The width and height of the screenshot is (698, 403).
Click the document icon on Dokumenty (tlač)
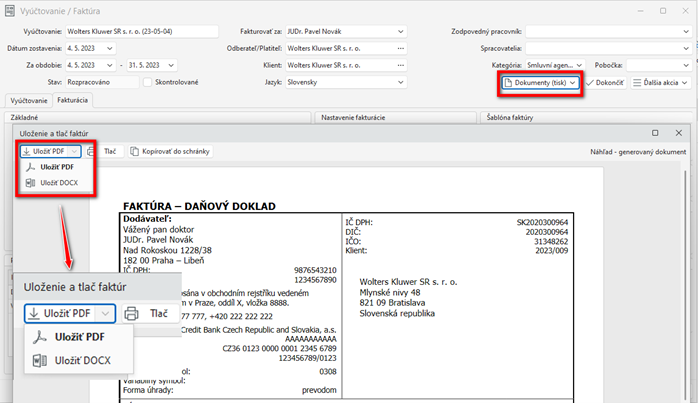(510, 82)
